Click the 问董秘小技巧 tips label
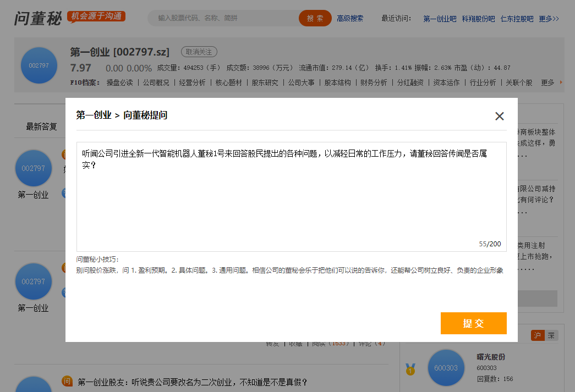Viewport: 575px width, 392px height. pos(97,260)
